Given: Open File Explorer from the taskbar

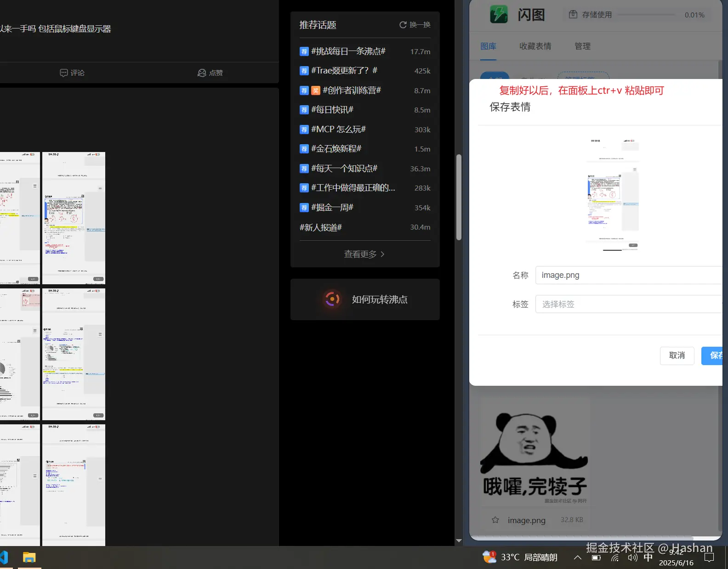Looking at the screenshot, I should click(29, 558).
